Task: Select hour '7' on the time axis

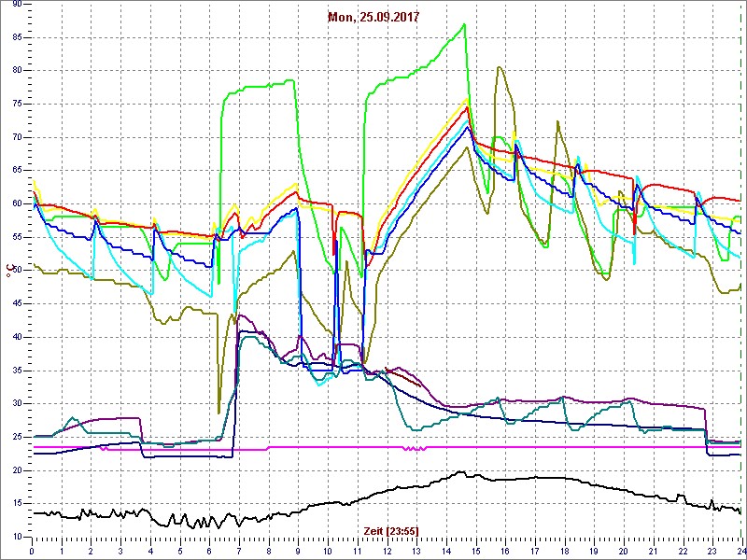Action: [x=239, y=551]
